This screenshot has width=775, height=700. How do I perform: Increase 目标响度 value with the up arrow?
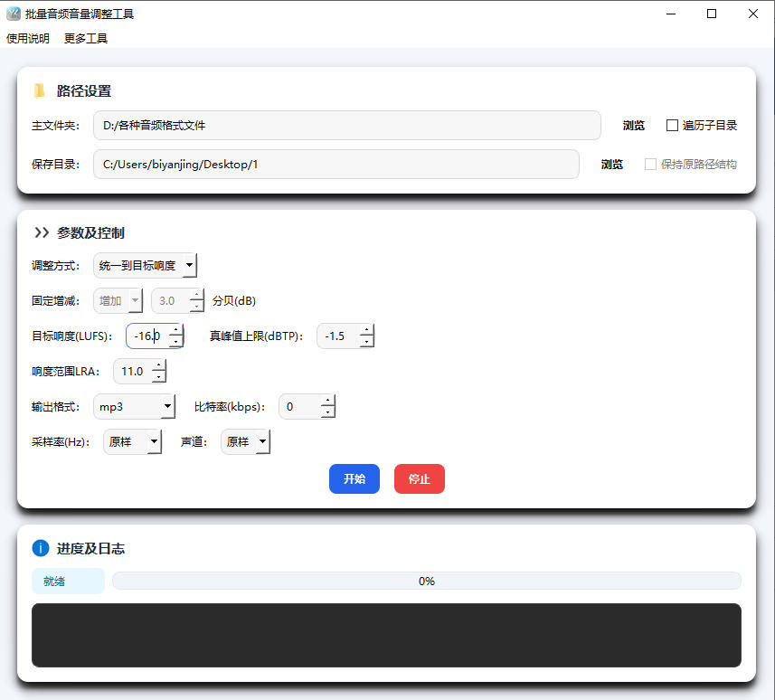pos(177,331)
